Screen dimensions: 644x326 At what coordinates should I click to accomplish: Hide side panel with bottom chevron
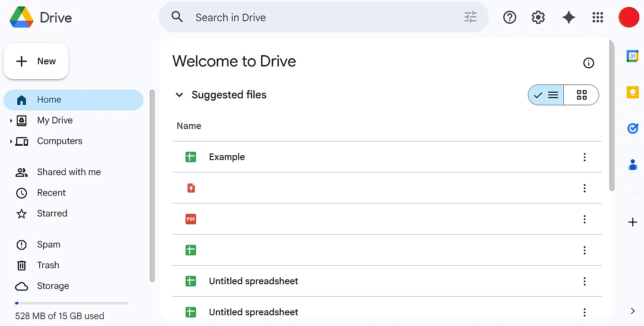(x=632, y=311)
